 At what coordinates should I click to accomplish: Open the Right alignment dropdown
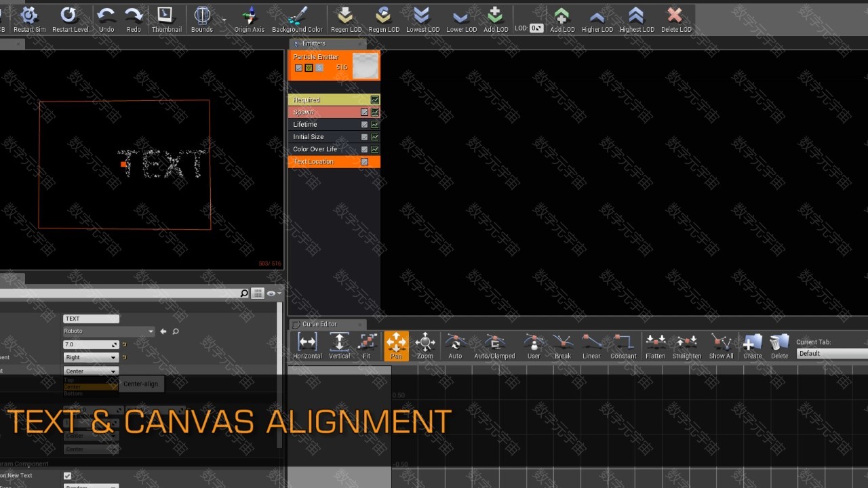pos(91,357)
